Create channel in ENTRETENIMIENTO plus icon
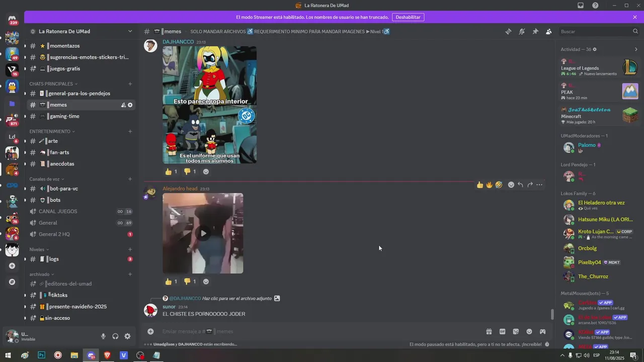 click(x=130, y=132)
